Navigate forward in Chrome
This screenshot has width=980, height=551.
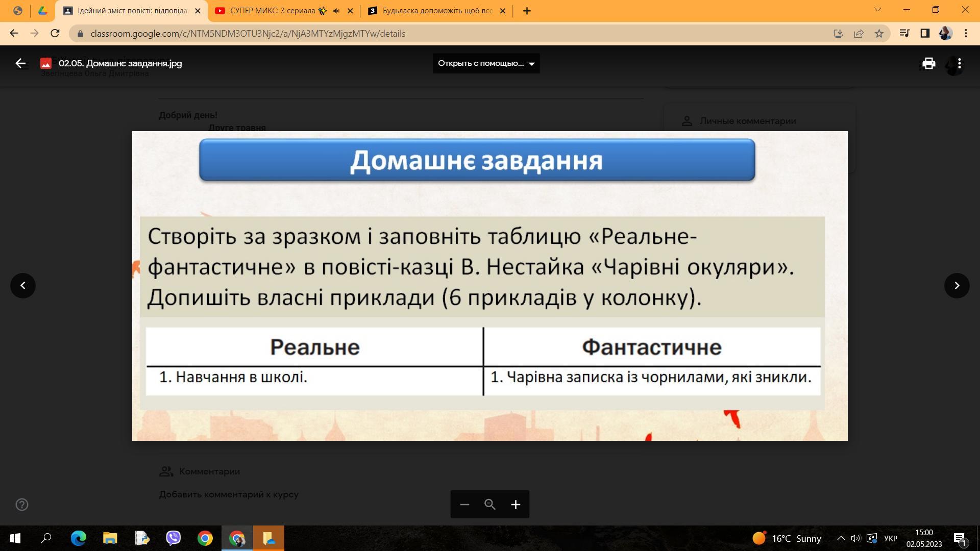coord(34,33)
